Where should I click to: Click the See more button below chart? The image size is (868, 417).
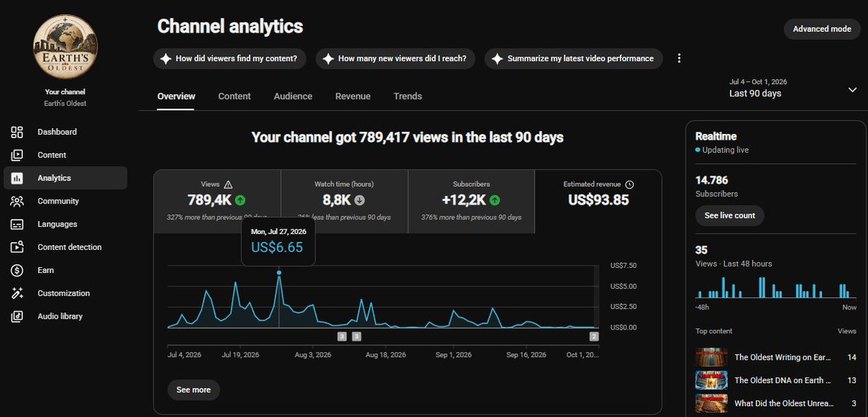194,389
